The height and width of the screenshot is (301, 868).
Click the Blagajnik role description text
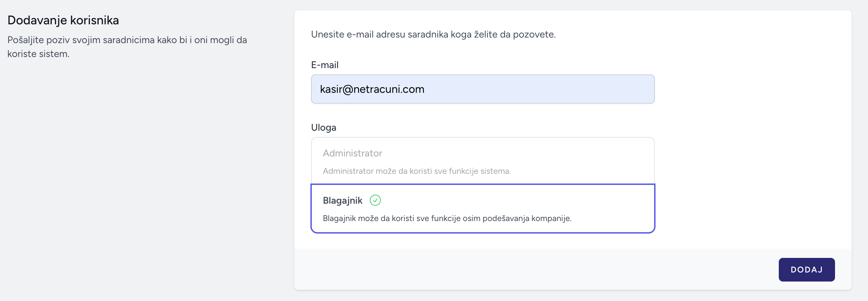point(447,218)
